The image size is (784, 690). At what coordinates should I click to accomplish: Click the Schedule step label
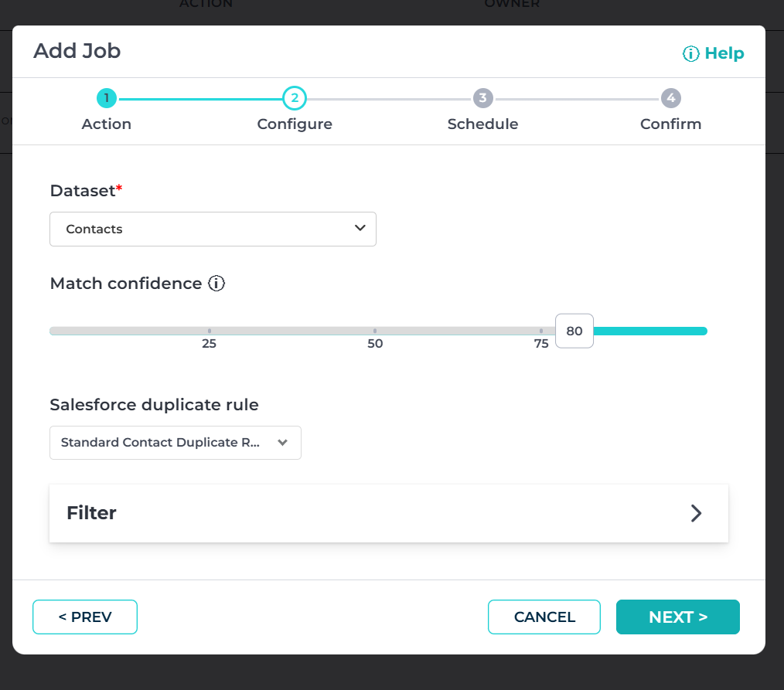point(482,124)
